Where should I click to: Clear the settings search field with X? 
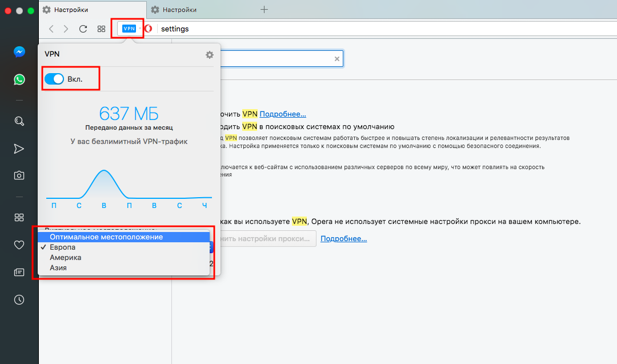pos(337,59)
